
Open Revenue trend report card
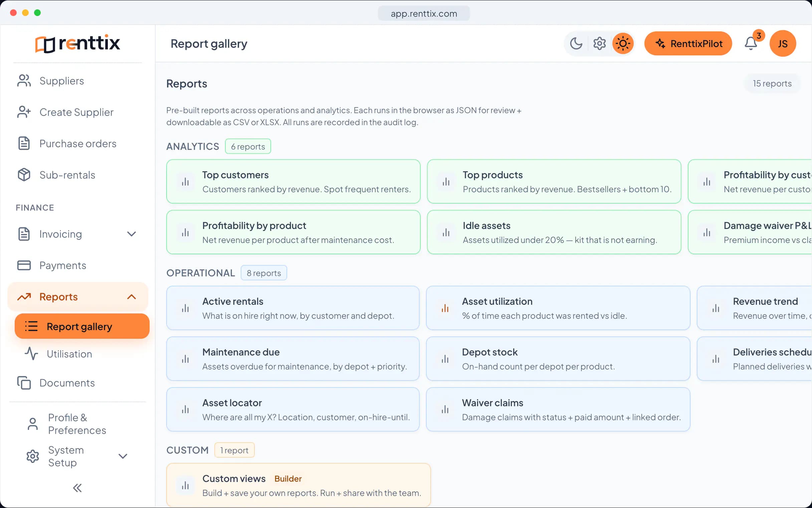pos(755,308)
